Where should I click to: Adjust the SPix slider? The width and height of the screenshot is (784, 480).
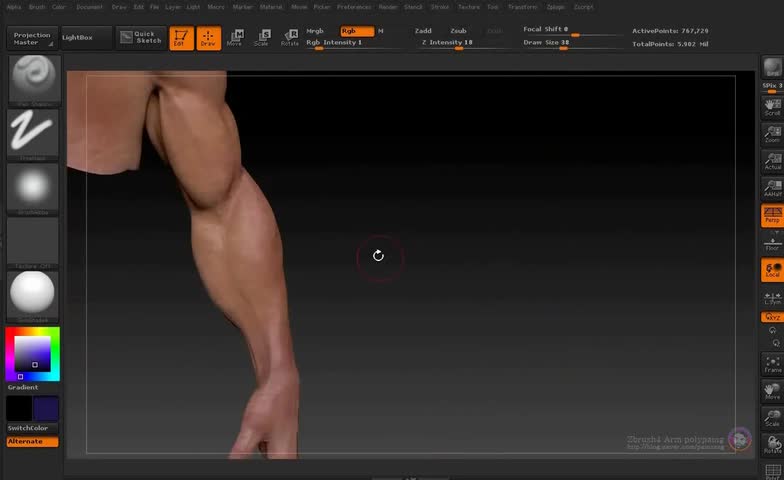click(772, 87)
